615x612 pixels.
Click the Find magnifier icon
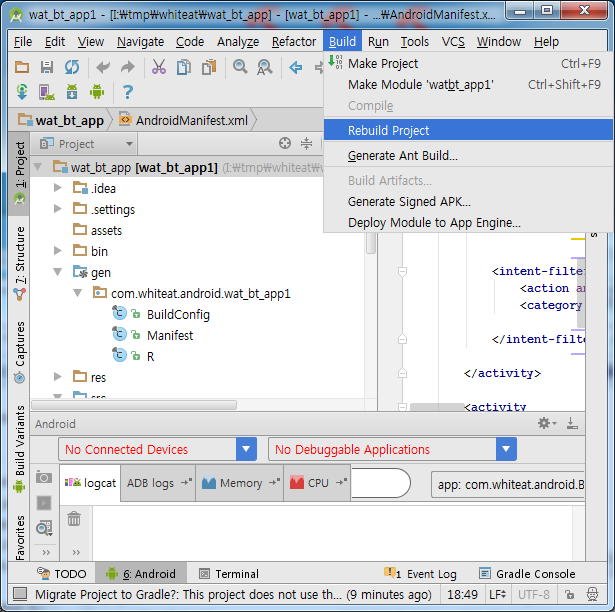(x=240, y=67)
